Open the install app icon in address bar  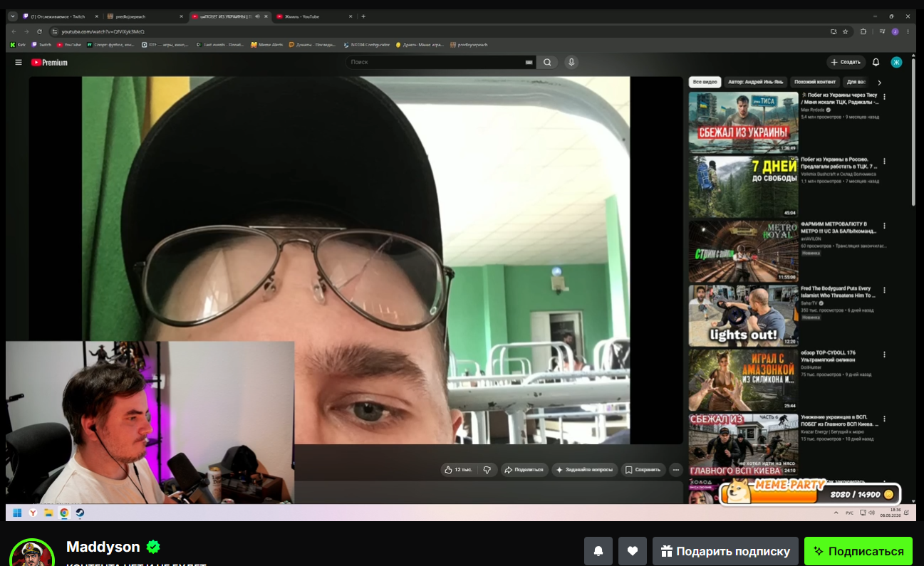[834, 31]
